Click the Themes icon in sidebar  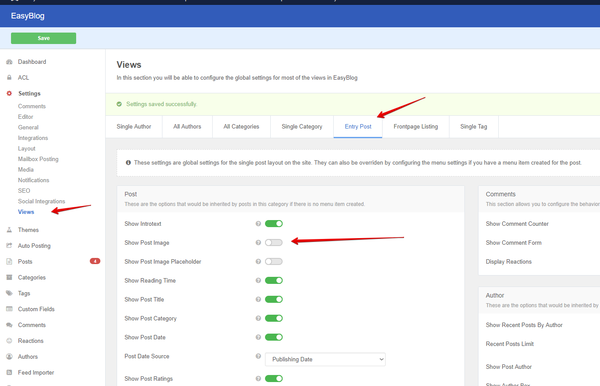coord(9,230)
